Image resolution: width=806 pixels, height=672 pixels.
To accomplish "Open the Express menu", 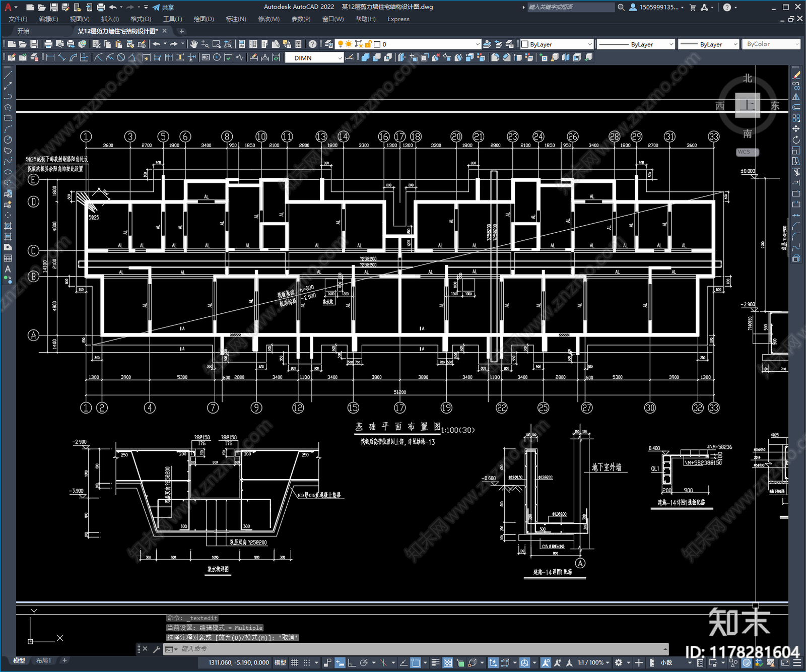I will [398, 19].
